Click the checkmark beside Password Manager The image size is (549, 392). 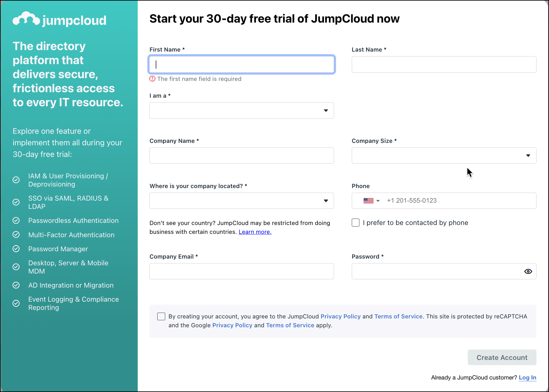(16, 249)
